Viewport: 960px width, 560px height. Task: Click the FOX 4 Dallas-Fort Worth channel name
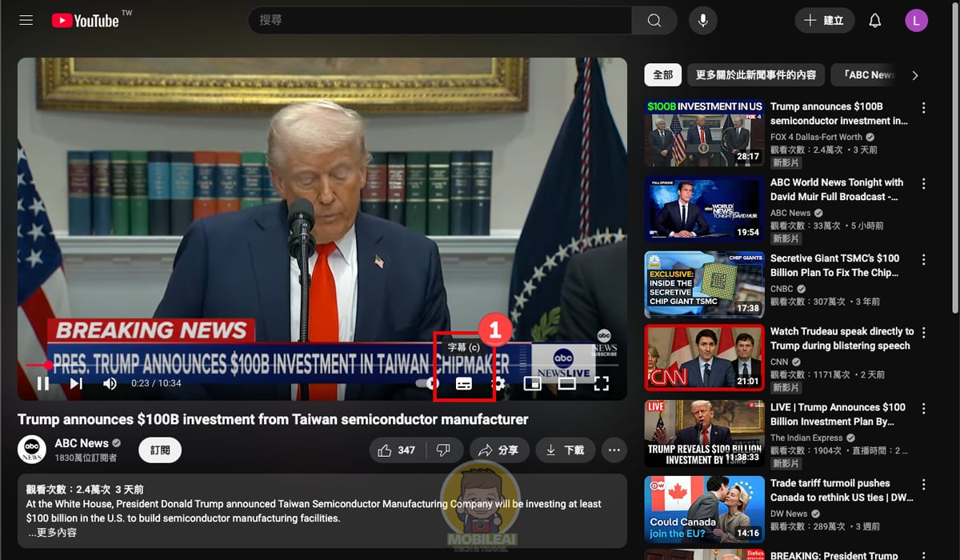coord(816,137)
